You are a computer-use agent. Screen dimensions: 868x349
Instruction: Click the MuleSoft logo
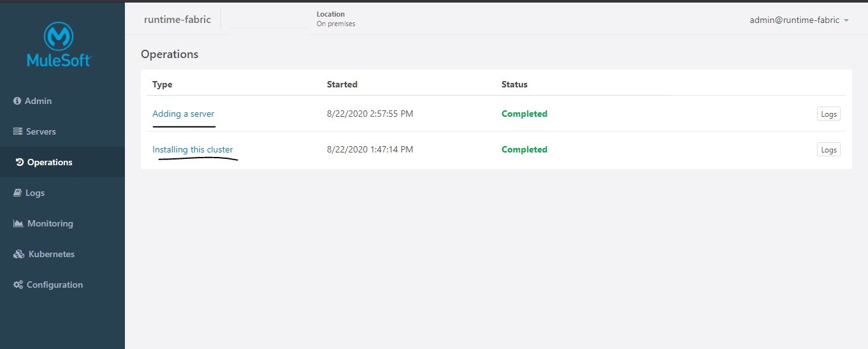coord(59,45)
